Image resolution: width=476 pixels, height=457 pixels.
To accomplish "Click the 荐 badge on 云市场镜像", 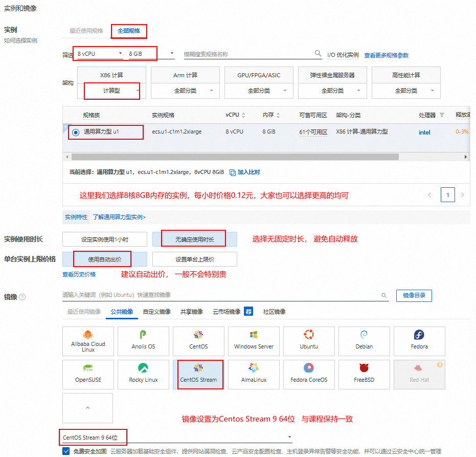I will pos(248,312).
